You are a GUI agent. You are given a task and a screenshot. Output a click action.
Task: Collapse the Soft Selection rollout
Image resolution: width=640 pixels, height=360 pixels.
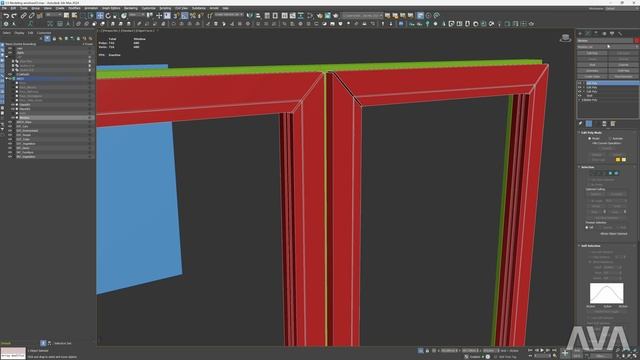(x=591, y=246)
